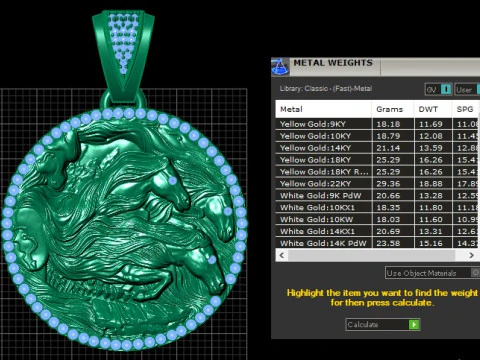Select the White Gold:10KX1 row
480x360 pixels.
[377, 208]
